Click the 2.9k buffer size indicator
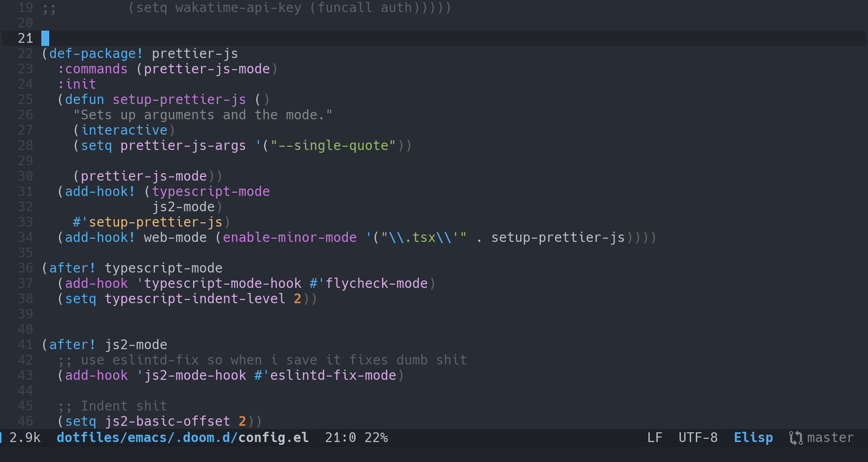 pyautogui.click(x=25, y=437)
